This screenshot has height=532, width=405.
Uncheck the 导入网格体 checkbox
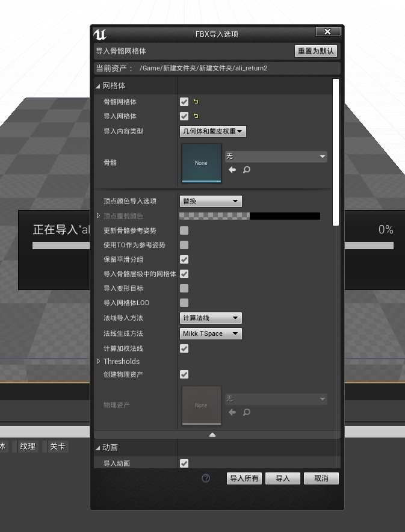[x=184, y=116]
